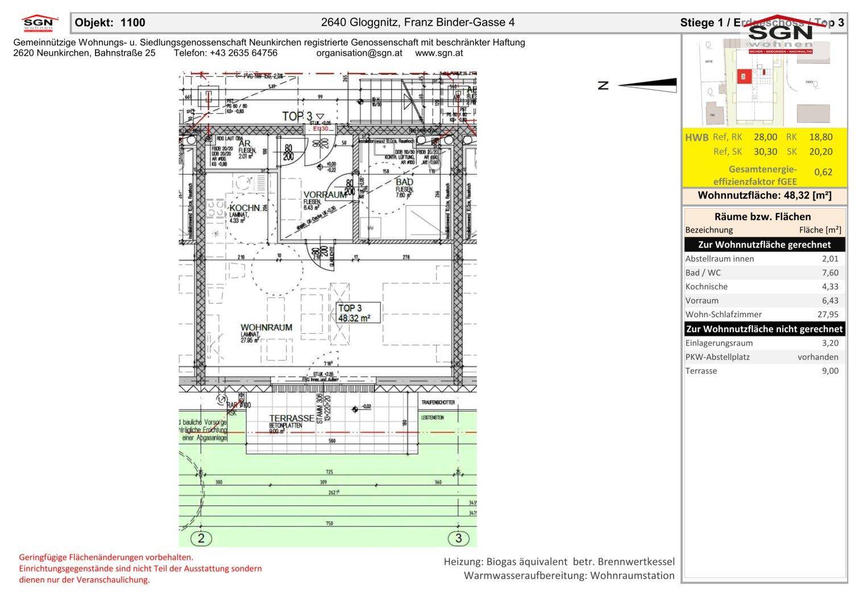This screenshot has width=868, height=614.
Task: Click the value 7,60 in Bad / WC row
Action: 830,273
